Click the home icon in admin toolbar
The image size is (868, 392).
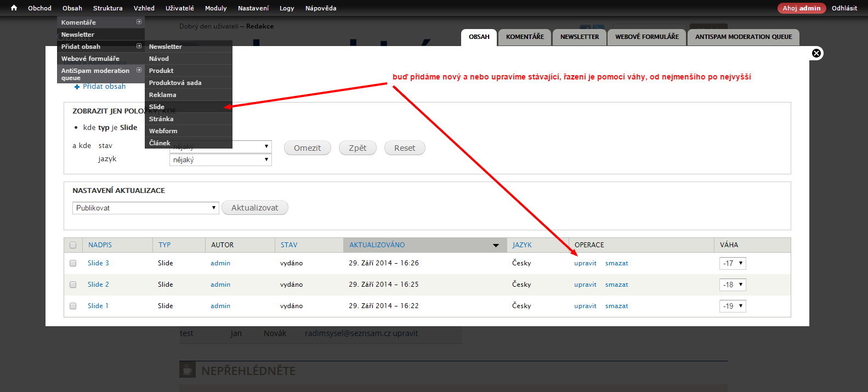(x=14, y=8)
